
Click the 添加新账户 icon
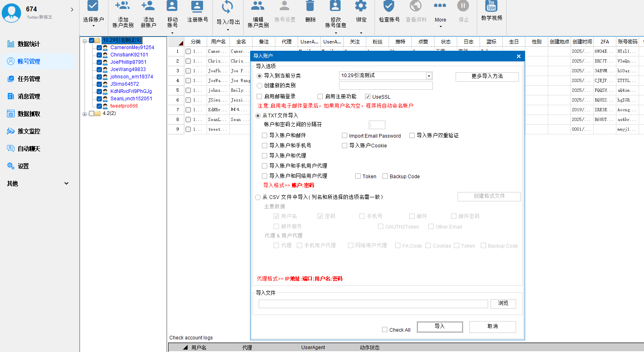tap(148, 6)
